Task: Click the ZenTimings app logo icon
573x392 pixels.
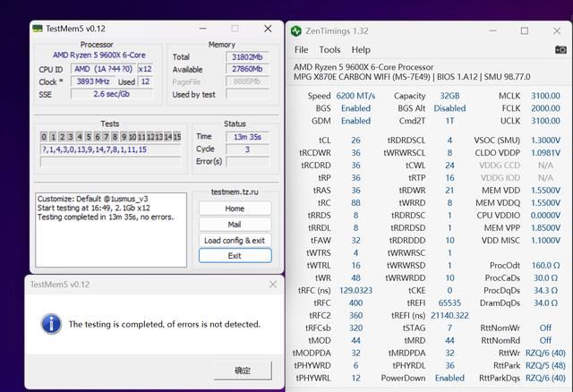Action: point(296,31)
